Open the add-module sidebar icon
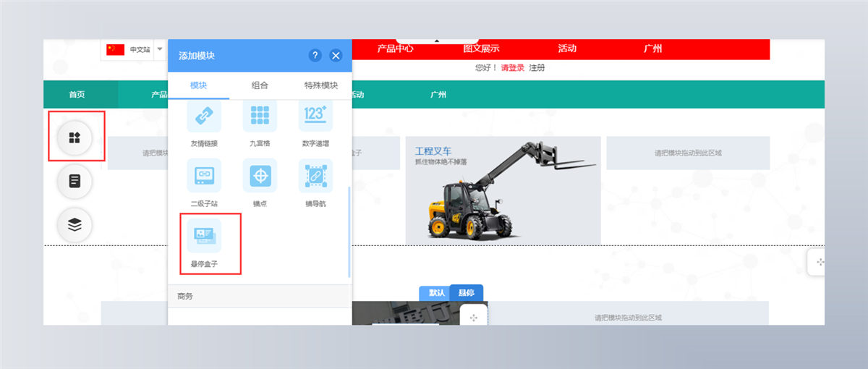868x369 pixels. pos(75,137)
